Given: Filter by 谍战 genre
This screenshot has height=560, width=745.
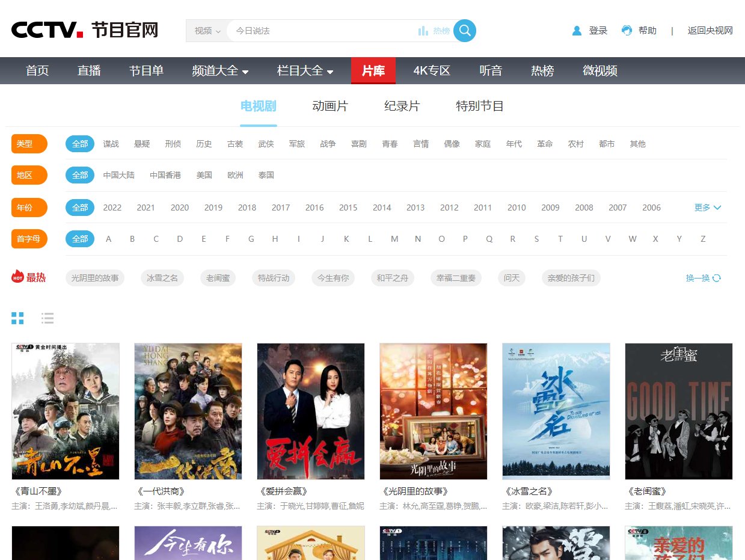Looking at the screenshot, I should point(111,144).
